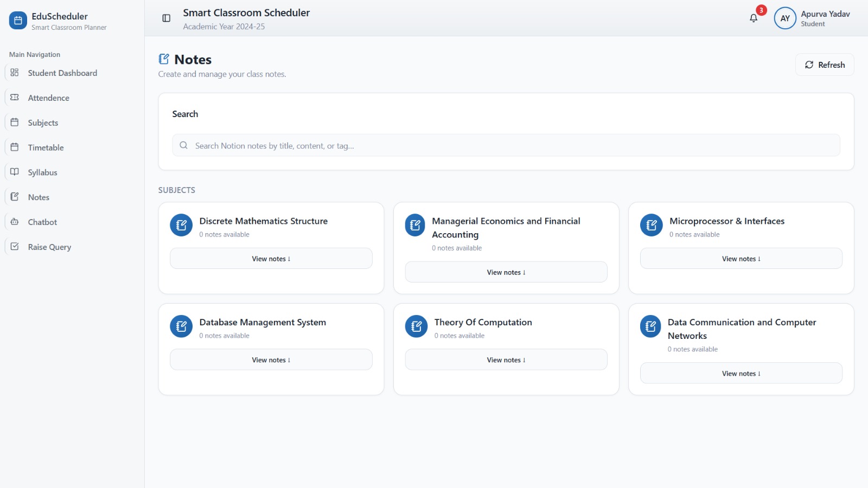View notes for Data Communication and Computer Networks

[741, 374]
